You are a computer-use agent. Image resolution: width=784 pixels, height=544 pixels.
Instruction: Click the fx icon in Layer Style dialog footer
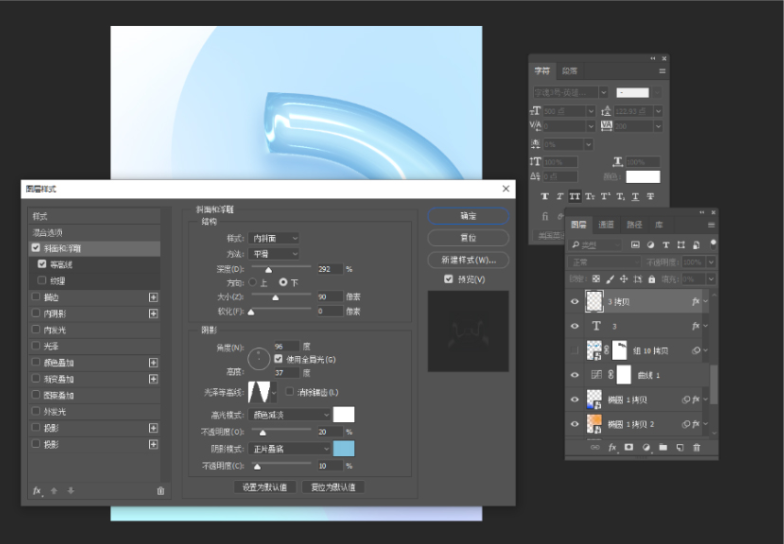click(37, 491)
